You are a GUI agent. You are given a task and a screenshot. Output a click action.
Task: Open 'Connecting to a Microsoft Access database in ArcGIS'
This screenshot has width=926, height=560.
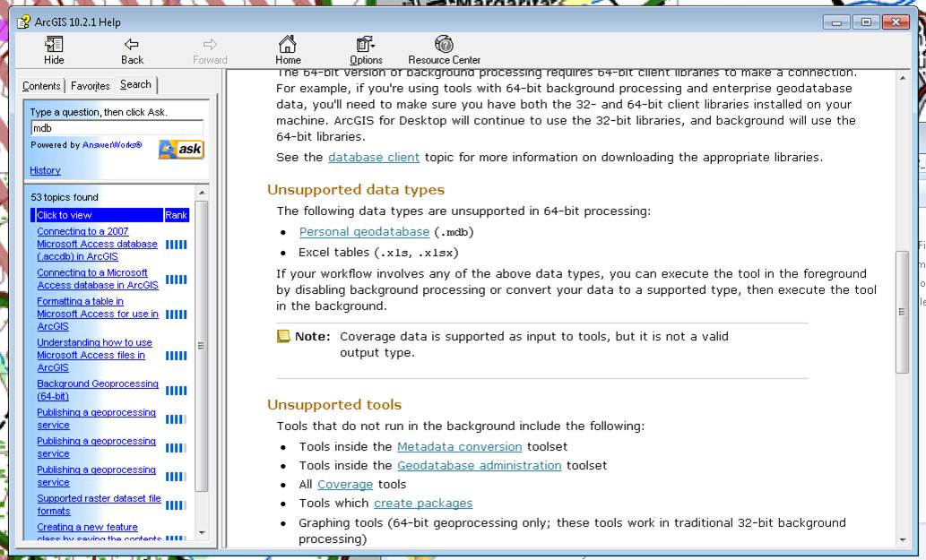[x=98, y=279]
